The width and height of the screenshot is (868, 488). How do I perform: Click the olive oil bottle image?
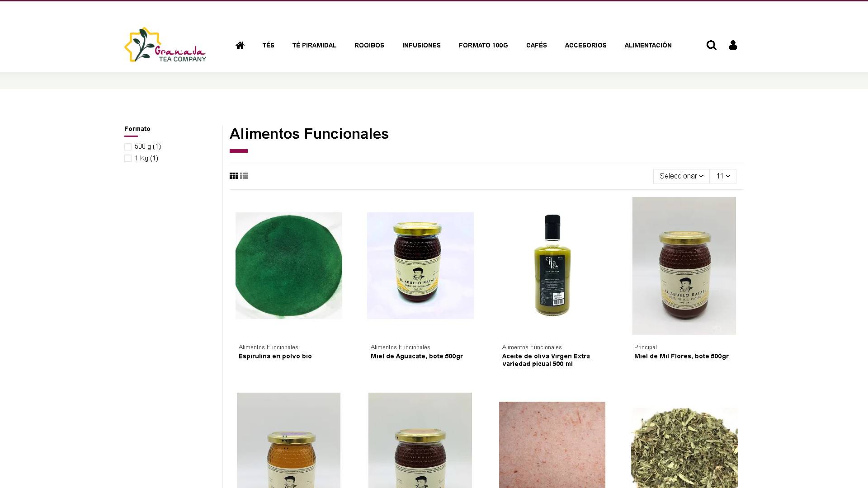pos(552,266)
